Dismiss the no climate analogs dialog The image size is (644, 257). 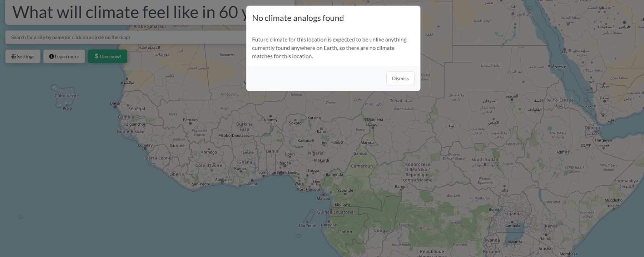coord(400,79)
